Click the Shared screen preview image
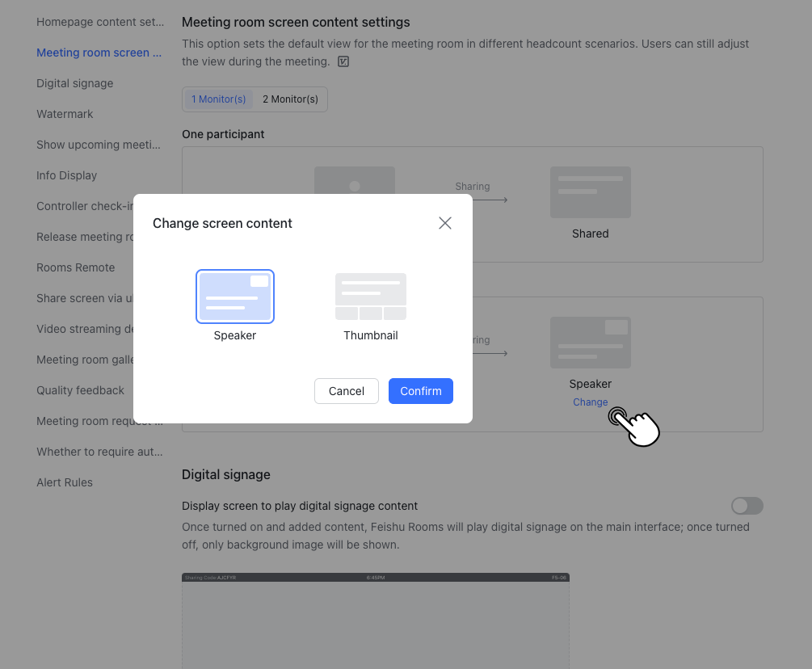This screenshot has width=812, height=669. point(590,192)
